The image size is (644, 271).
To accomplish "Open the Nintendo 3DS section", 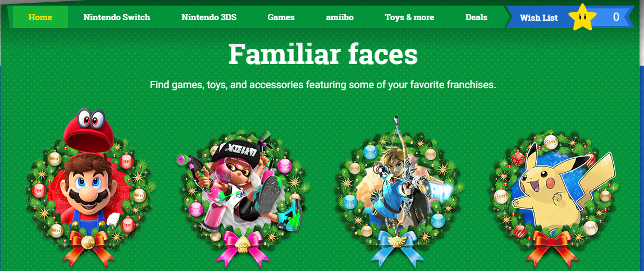I will 209,17.
